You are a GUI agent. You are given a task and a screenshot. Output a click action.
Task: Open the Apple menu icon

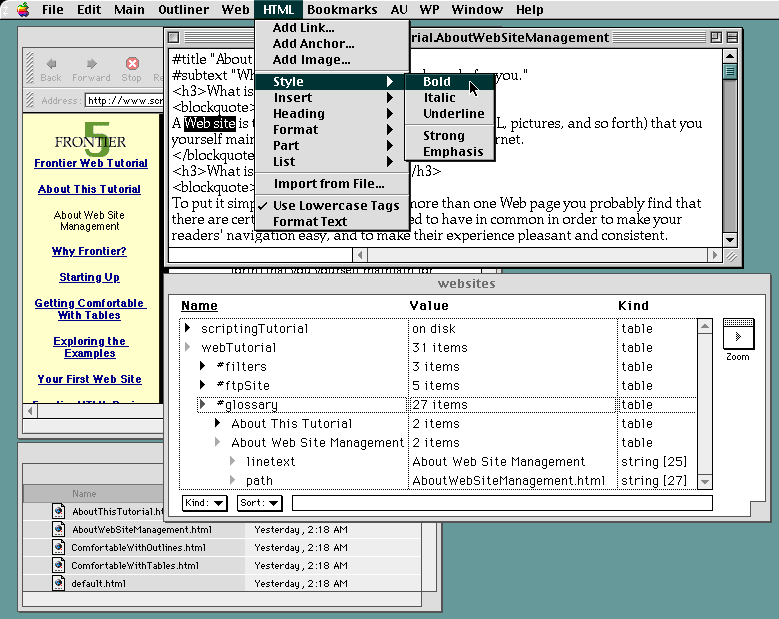[22, 10]
